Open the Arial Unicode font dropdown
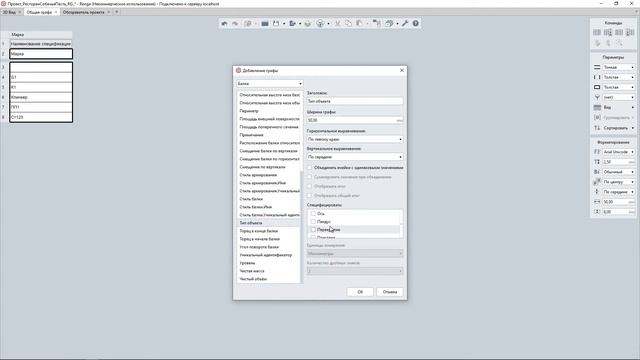The width and height of the screenshot is (640, 360). click(618, 152)
